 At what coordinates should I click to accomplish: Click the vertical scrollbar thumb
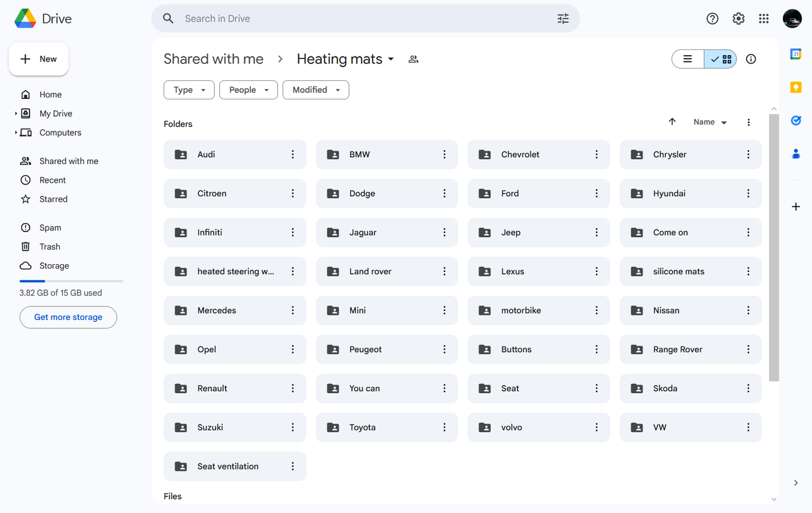click(x=774, y=248)
